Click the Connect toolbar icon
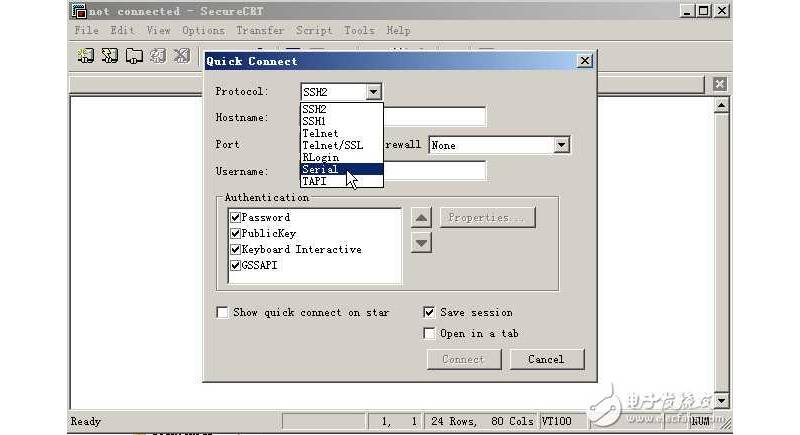The image size is (800, 435). tap(86, 55)
